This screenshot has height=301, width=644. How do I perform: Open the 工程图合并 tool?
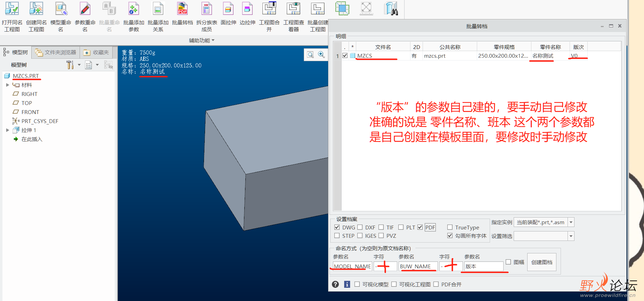coord(269,8)
